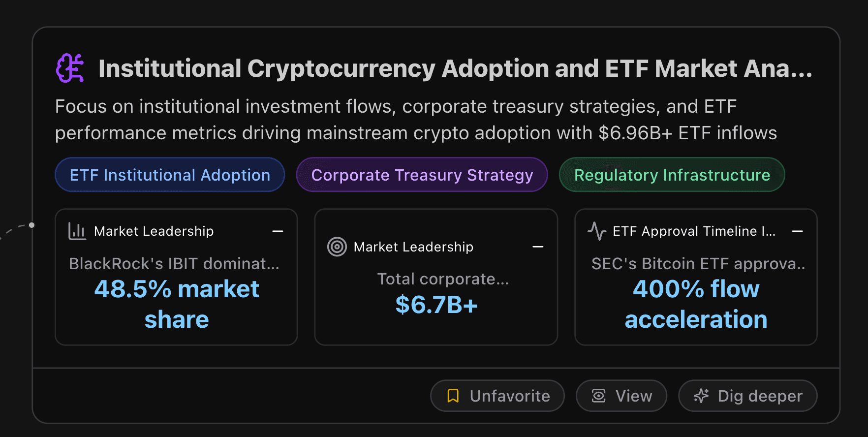Toggle the Unfavorite bookmark state
Screen dimensions: 868x437
[497, 396]
